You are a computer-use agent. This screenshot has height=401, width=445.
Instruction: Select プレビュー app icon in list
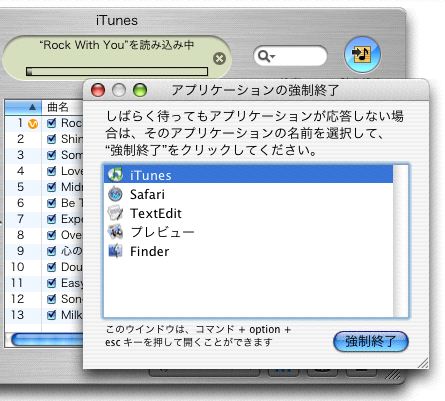click(115, 232)
